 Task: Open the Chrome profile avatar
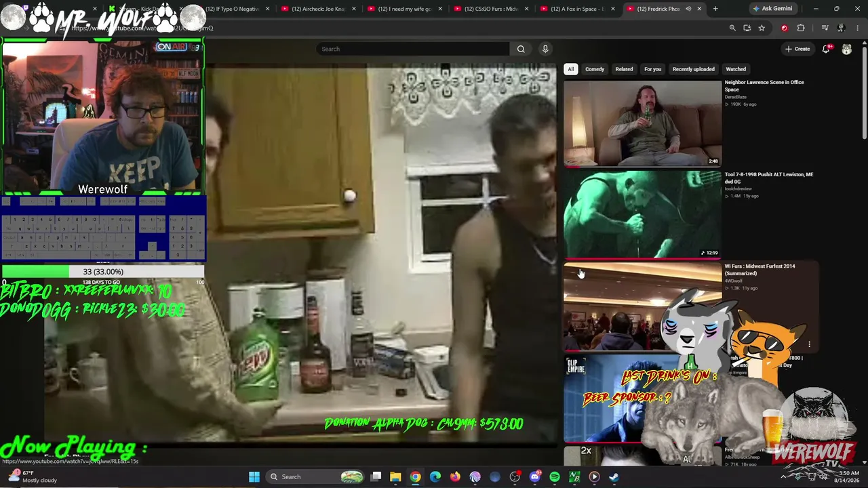841,28
